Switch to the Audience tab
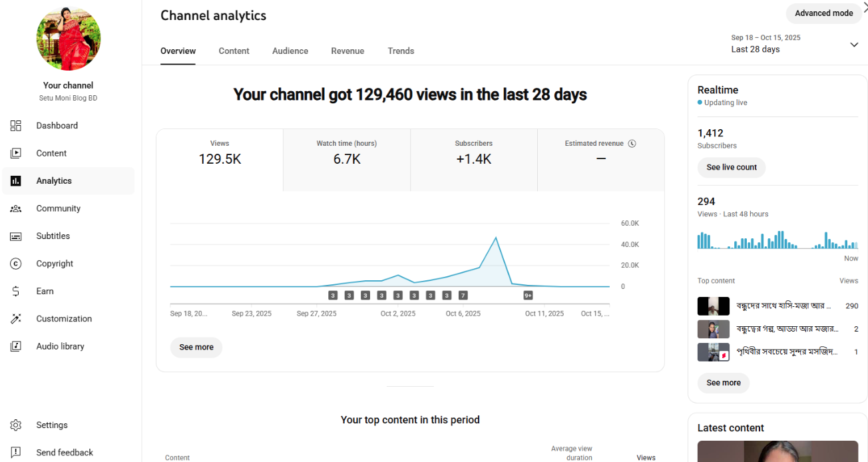 (x=290, y=51)
